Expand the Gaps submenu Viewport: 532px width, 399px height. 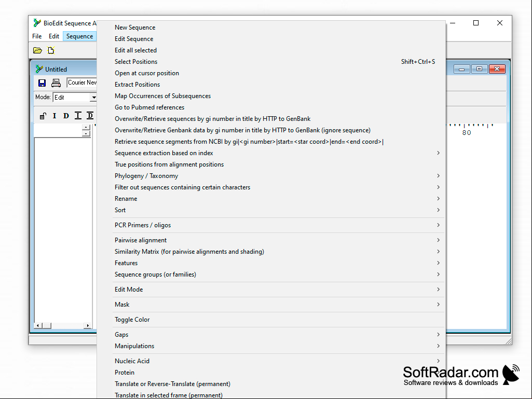(x=271, y=335)
